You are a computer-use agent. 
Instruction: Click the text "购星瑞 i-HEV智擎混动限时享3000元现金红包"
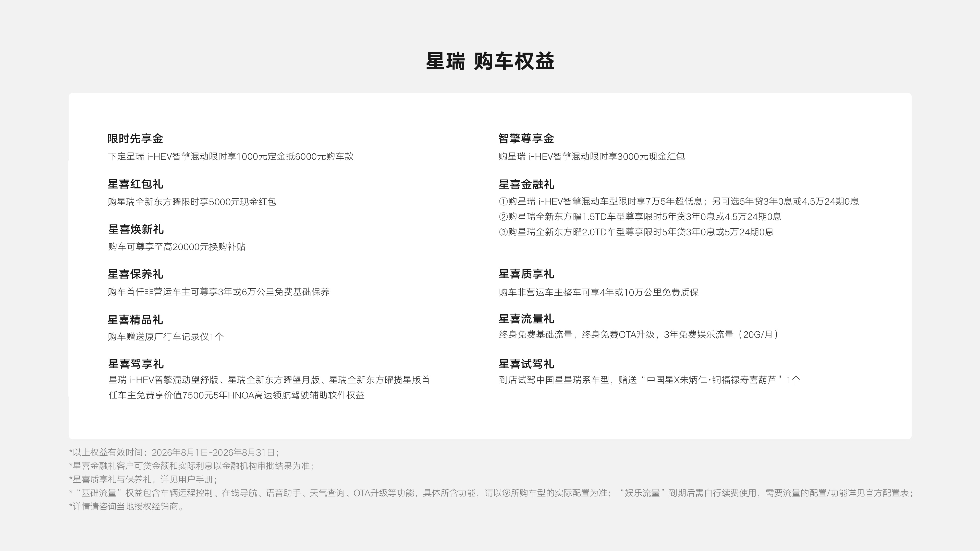point(592,156)
